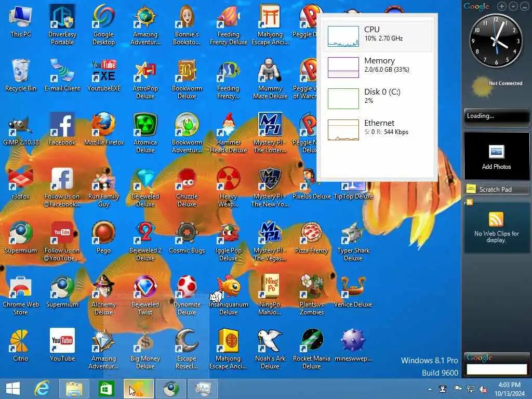Open File Explorer from the taskbar
532x399 pixels.
click(74, 389)
